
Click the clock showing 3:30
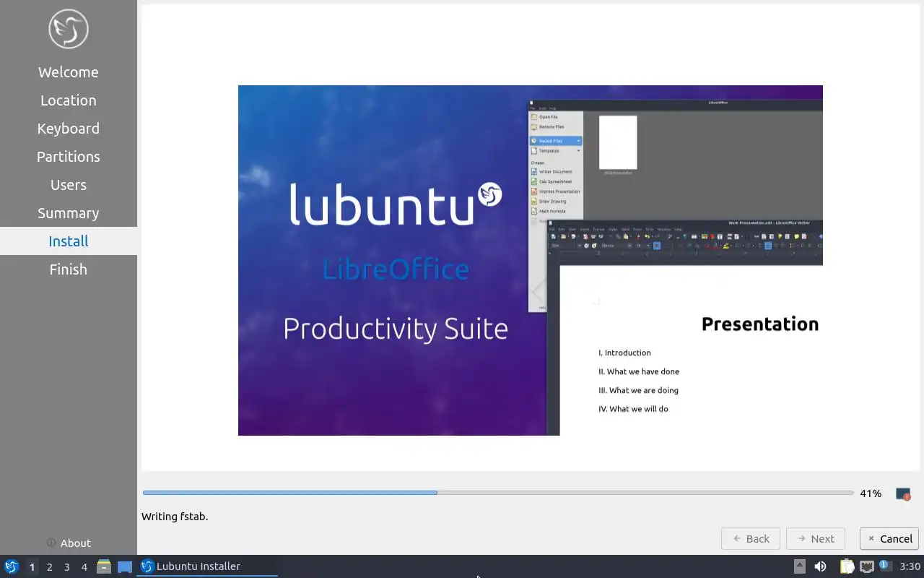(x=910, y=566)
